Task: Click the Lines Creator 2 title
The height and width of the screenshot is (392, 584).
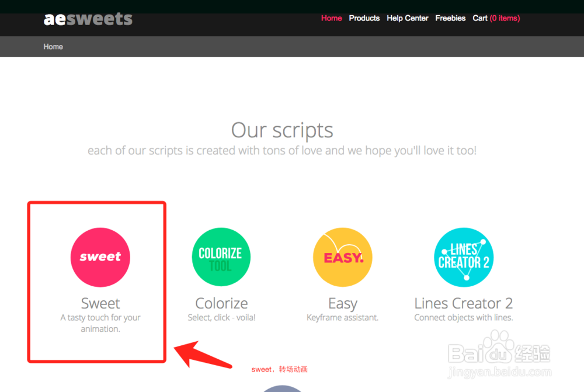Action: 464,303
